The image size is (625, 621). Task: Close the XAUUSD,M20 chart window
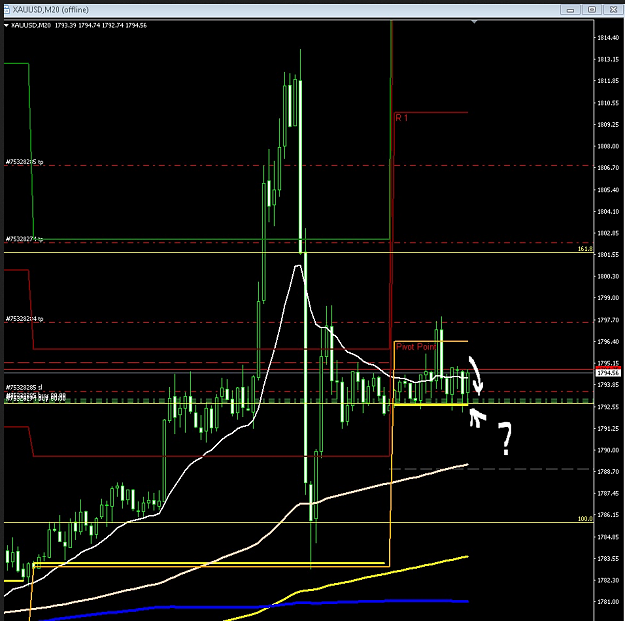(x=613, y=10)
